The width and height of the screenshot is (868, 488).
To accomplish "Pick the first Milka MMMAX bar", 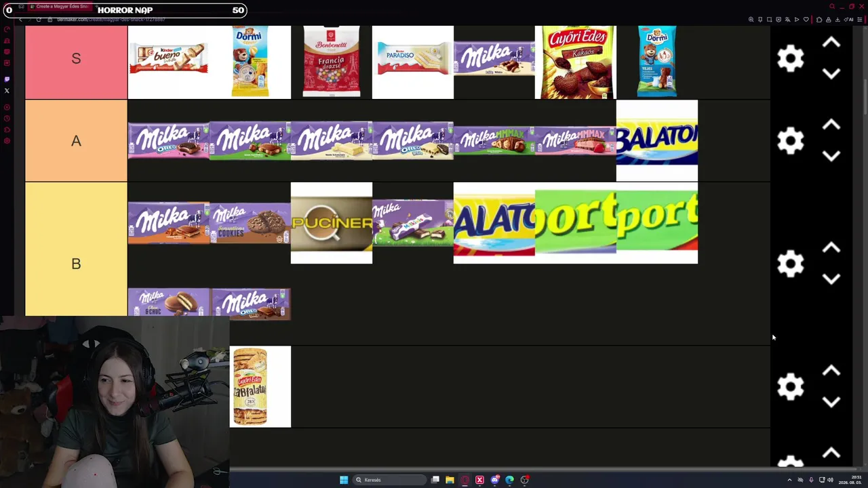I will [494, 141].
